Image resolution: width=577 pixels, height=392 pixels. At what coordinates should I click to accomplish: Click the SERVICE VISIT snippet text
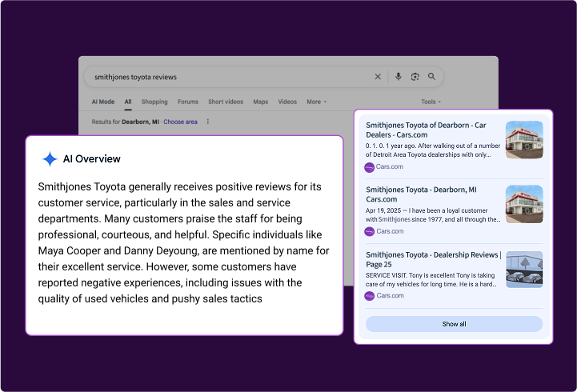tap(431, 279)
